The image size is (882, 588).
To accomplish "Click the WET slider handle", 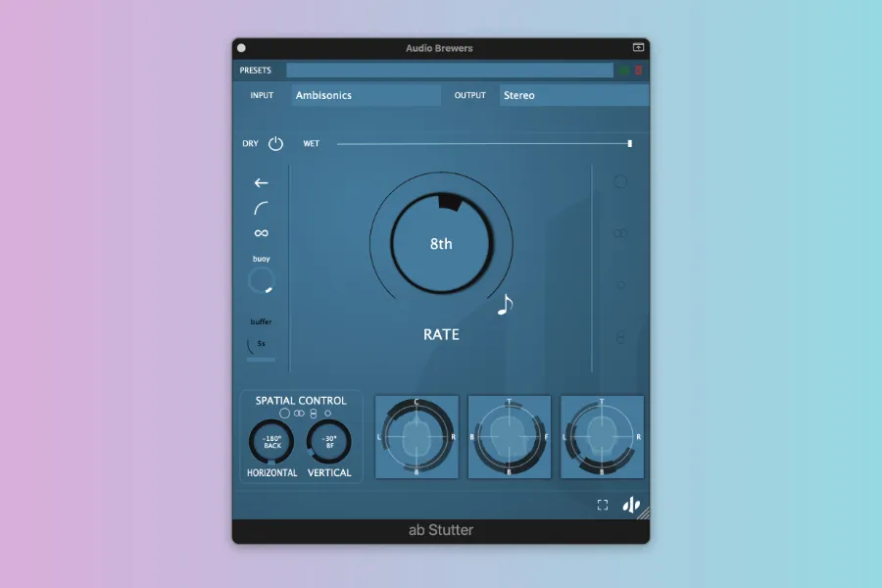I will [629, 144].
